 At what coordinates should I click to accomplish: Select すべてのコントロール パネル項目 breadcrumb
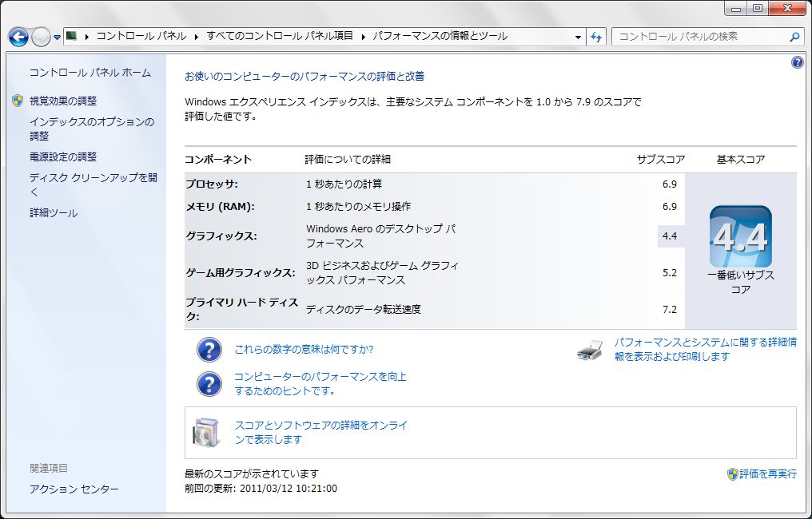(280, 36)
